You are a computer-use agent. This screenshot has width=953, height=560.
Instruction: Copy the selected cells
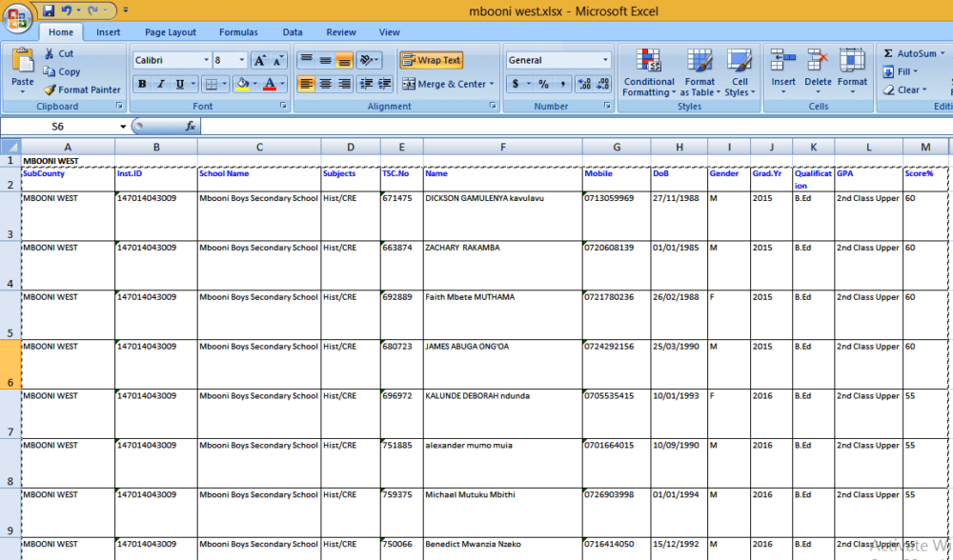coord(61,71)
